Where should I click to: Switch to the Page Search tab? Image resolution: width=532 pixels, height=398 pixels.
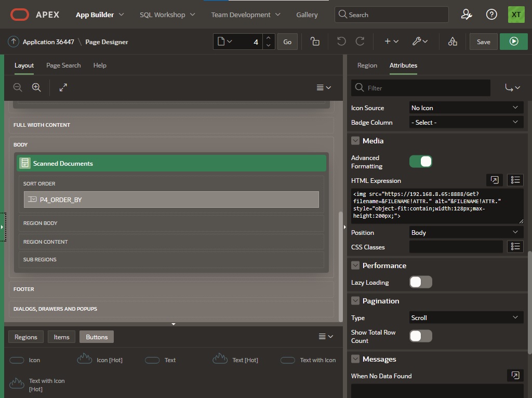pyautogui.click(x=63, y=65)
